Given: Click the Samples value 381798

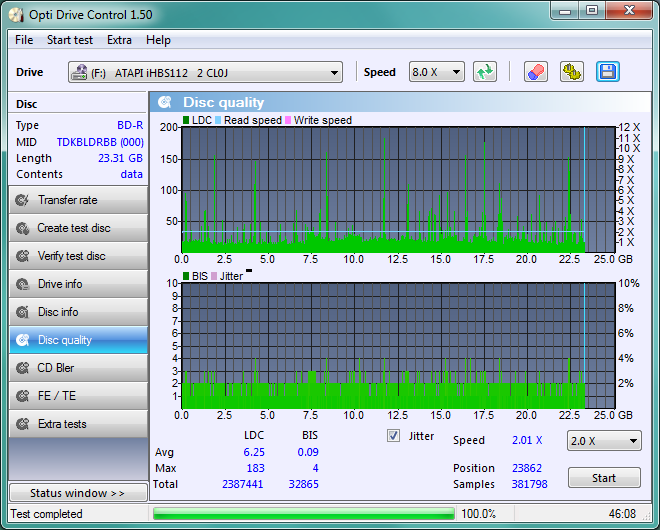Looking at the screenshot, I should [x=530, y=484].
